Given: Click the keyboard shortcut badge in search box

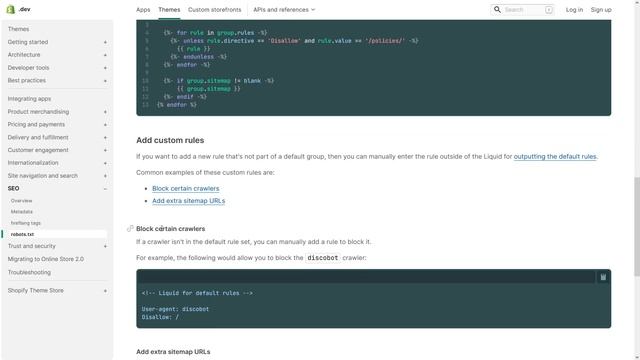Looking at the screenshot, I should pyautogui.click(x=549, y=10).
